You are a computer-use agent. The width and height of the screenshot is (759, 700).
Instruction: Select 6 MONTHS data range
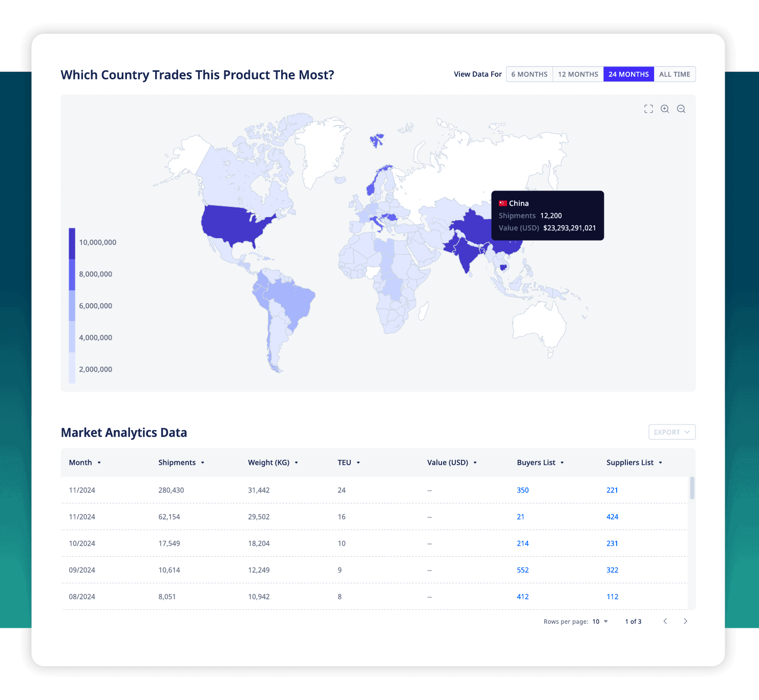point(530,74)
